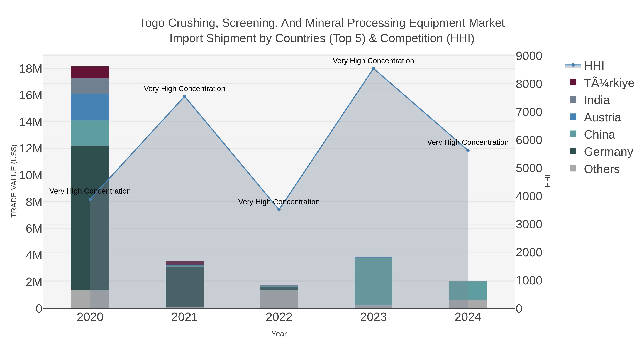Toggle the Germany legend entry
This screenshot has height=362, width=644.
[x=601, y=152]
